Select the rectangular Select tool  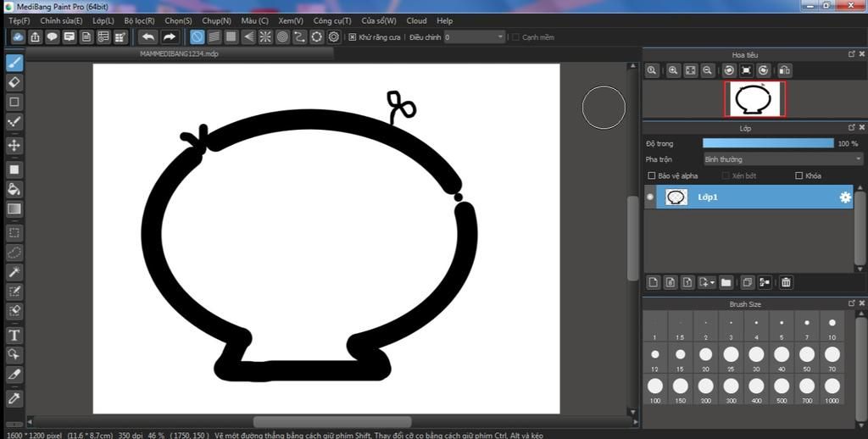14,233
